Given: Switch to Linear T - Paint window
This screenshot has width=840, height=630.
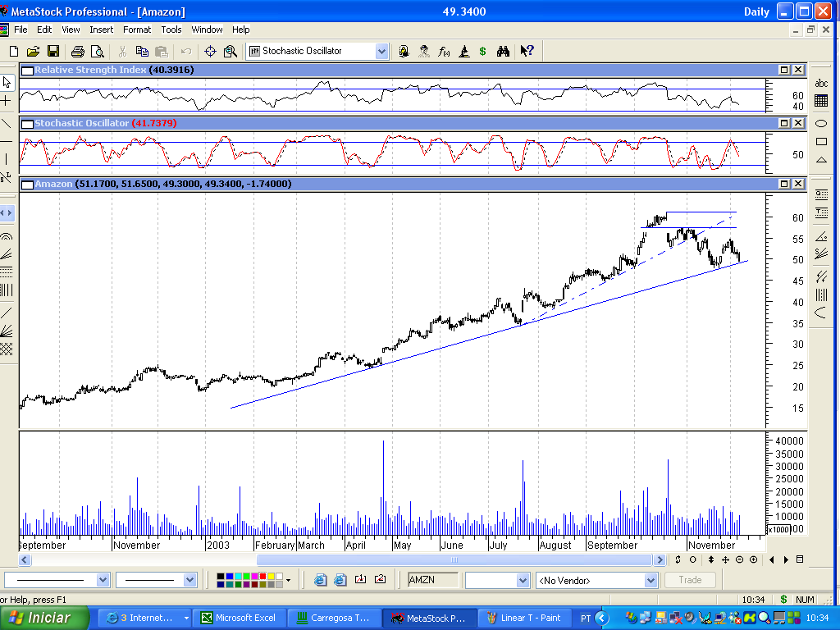Looking at the screenshot, I should (x=524, y=619).
